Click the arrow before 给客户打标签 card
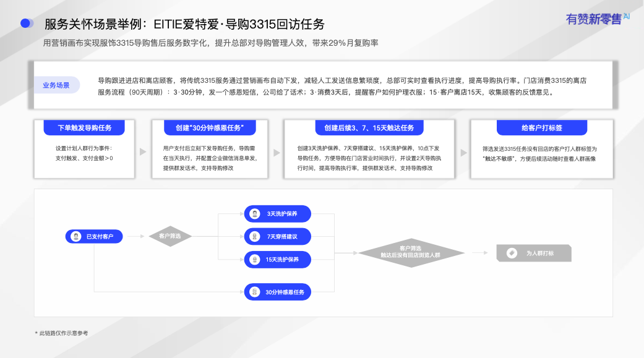This screenshot has width=644, height=358. 464,153
